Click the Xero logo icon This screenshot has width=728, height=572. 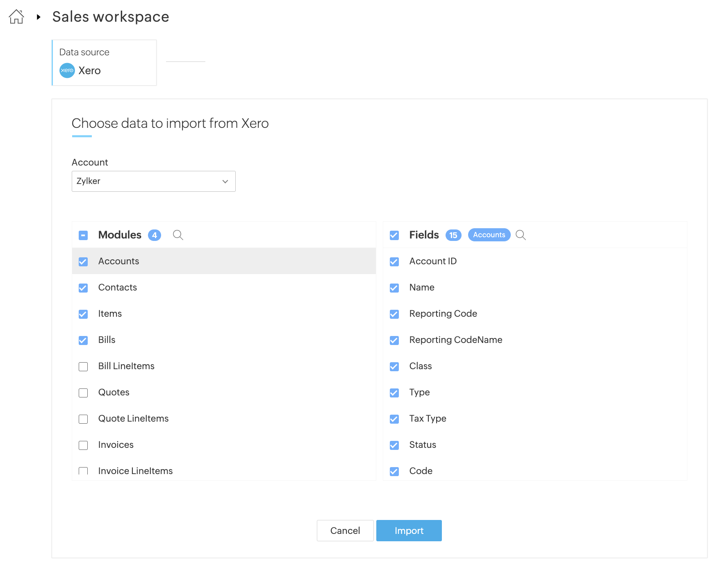67,70
